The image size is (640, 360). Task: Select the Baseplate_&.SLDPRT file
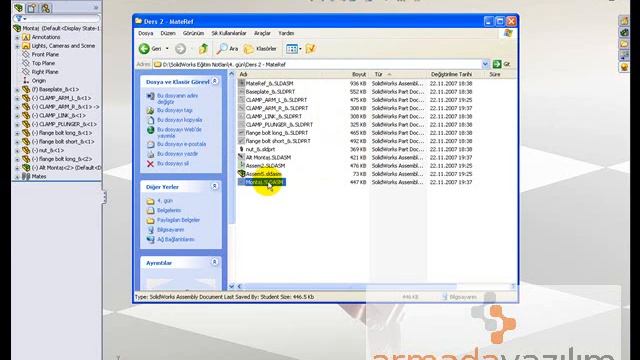pyautogui.click(x=270, y=92)
